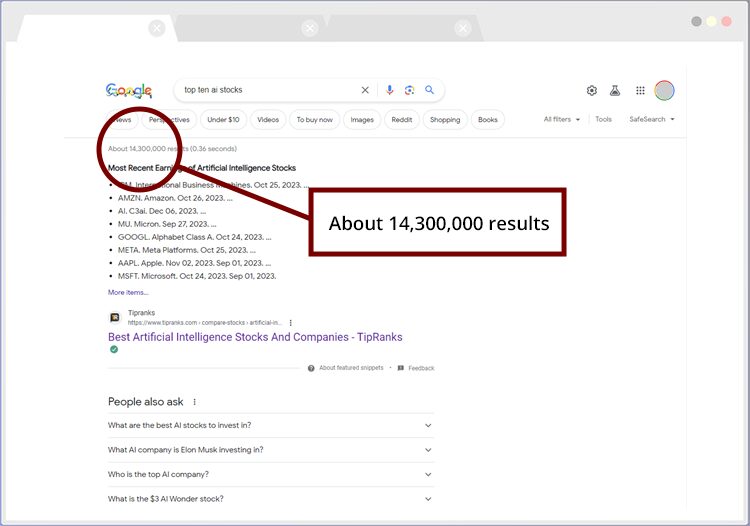Expand "What are the best AI stocks" question
The image size is (750, 526).
[428, 425]
